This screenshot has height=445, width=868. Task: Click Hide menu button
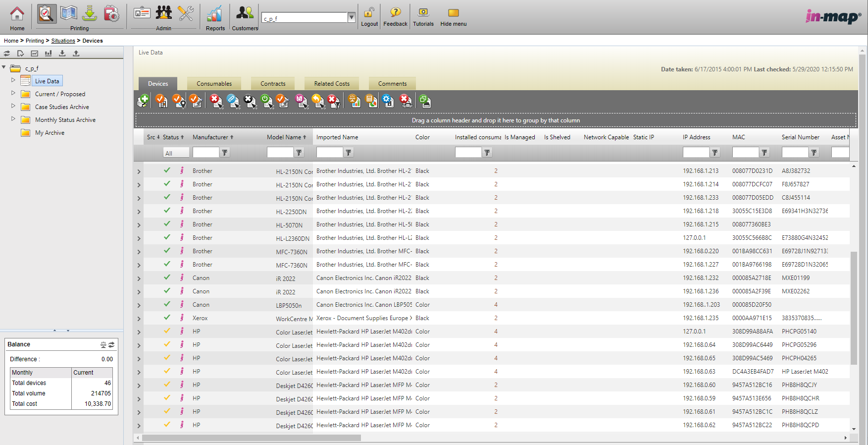pos(454,17)
